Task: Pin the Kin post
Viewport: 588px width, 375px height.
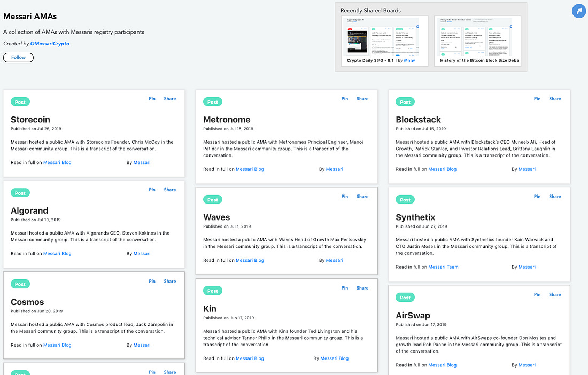Action: tap(345, 288)
